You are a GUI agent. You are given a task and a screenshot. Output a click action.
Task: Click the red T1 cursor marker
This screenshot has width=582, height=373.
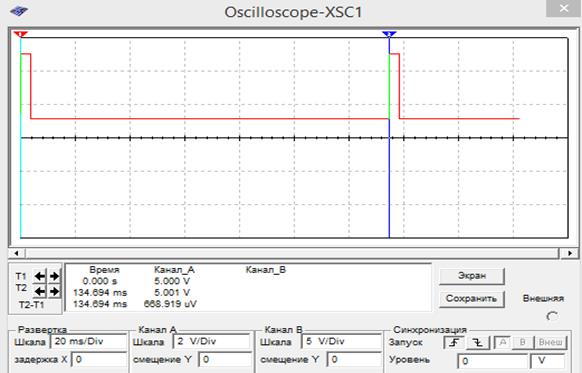click(x=20, y=34)
